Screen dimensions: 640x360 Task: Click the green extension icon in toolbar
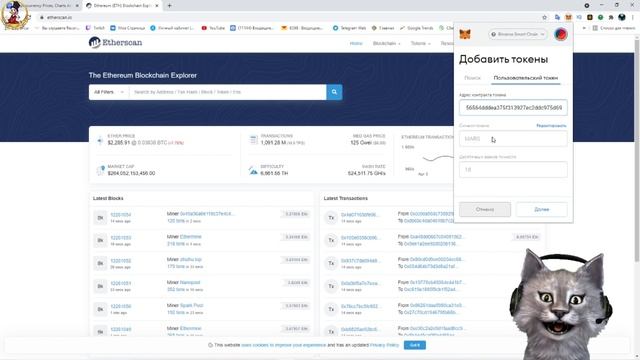point(600,17)
